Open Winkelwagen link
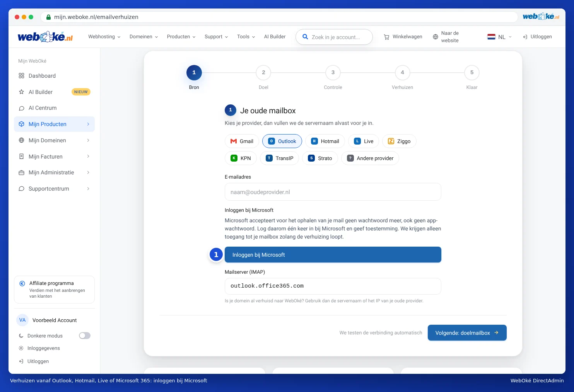The height and width of the screenshot is (392, 574). click(403, 37)
